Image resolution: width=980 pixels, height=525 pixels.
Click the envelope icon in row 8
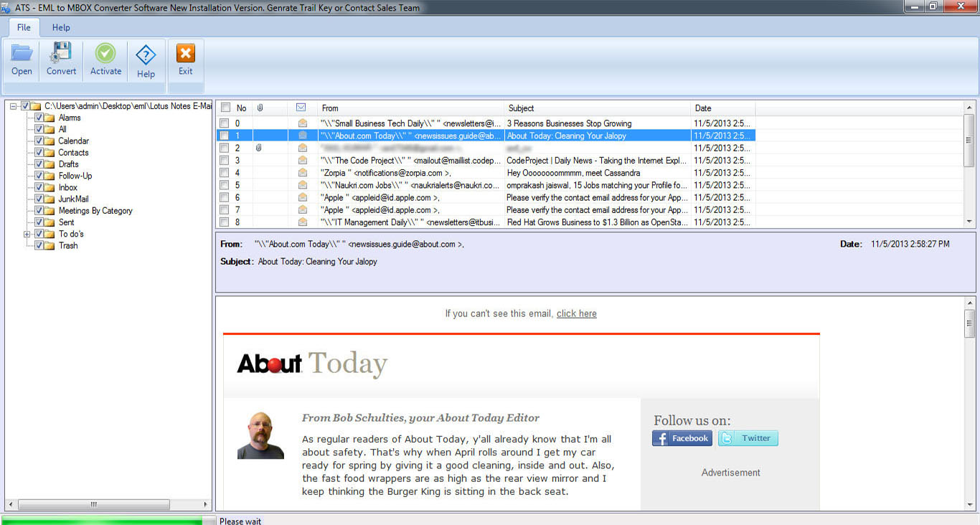[303, 222]
